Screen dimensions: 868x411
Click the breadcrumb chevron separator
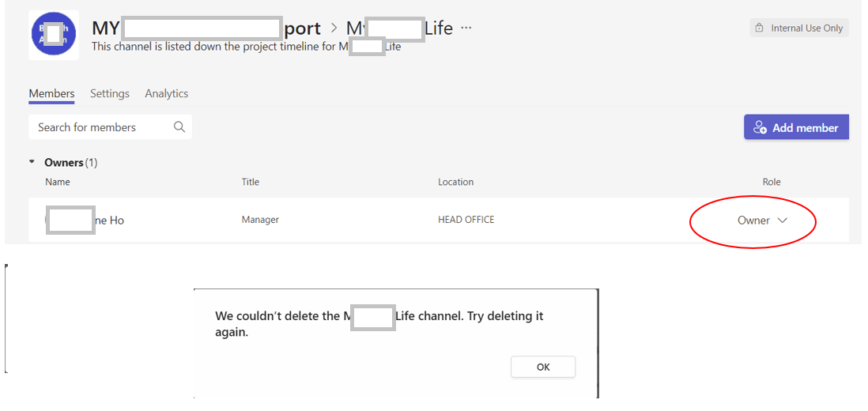[x=334, y=28]
